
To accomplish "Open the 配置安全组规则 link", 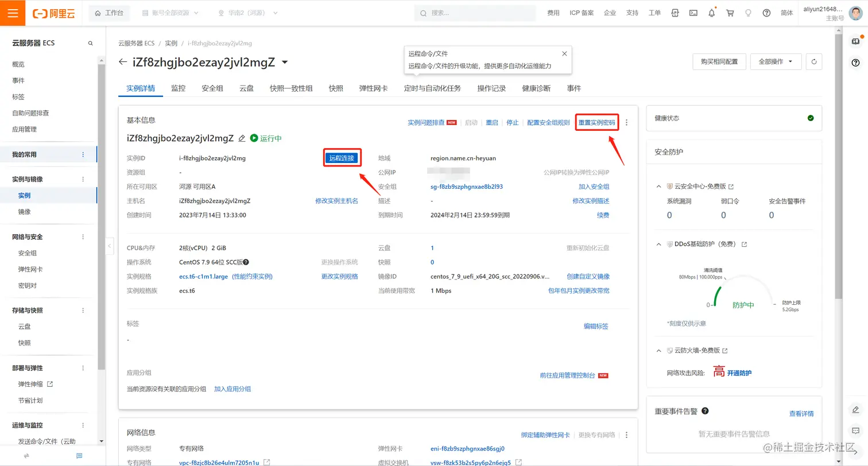I will pyautogui.click(x=548, y=123).
